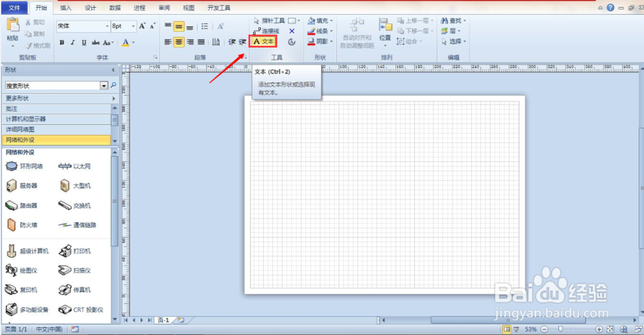Collapse the Shapes (形状) panel chevron
This screenshot has width=644, height=335.
click(x=113, y=70)
